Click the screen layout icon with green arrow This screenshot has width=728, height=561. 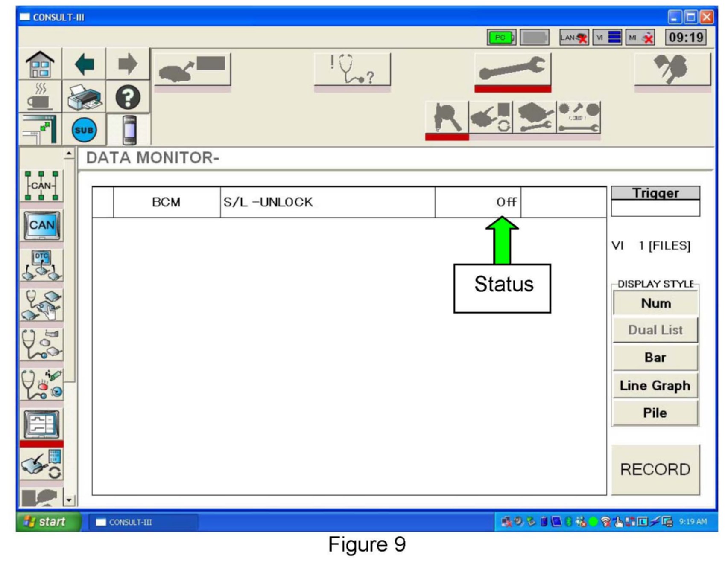tap(41, 129)
